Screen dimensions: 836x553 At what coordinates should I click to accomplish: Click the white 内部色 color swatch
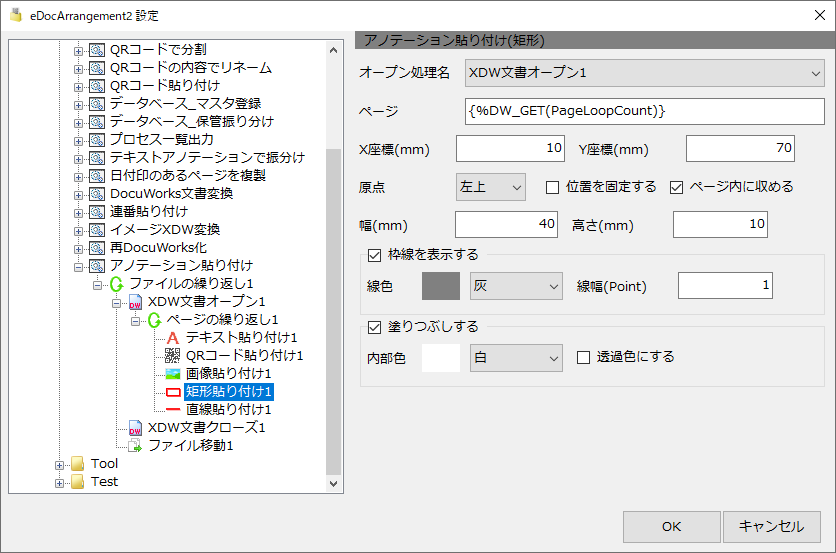pos(441,358)
